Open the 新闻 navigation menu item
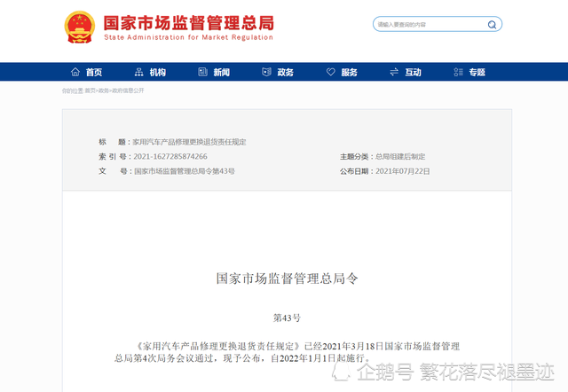Viewport: 568px width, 392px height. click(x=221, y=73)
